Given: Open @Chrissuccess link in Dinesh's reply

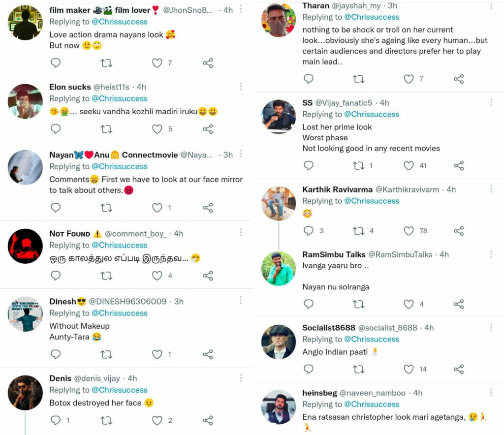Looking at the screenshot, I should (x=120, y=313).
